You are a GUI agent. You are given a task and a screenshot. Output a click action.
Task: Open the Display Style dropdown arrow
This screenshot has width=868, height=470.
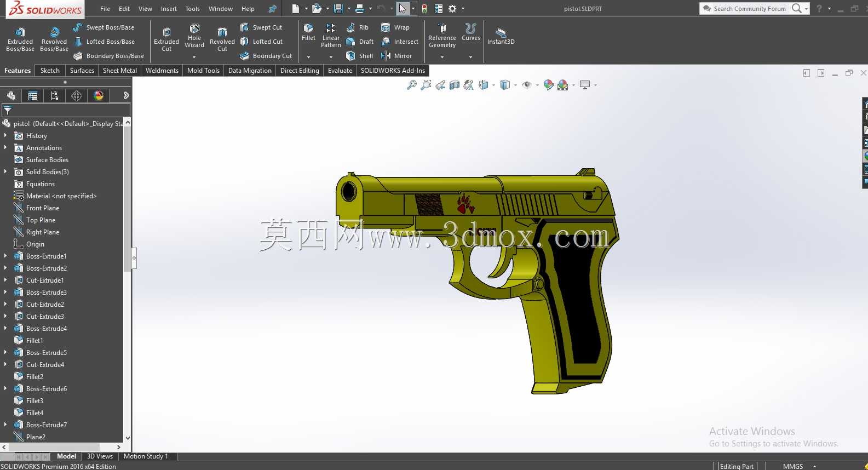pos(515,85)
